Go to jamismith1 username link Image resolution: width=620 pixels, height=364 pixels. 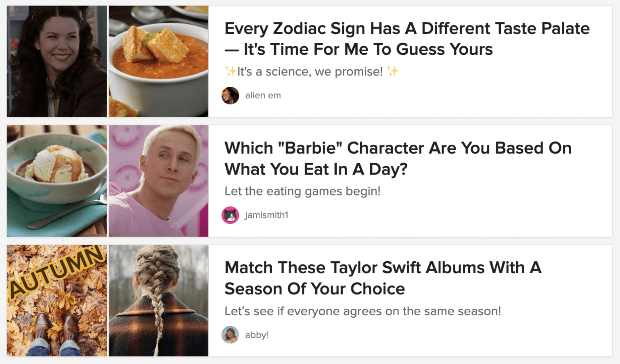pos(266,215)
